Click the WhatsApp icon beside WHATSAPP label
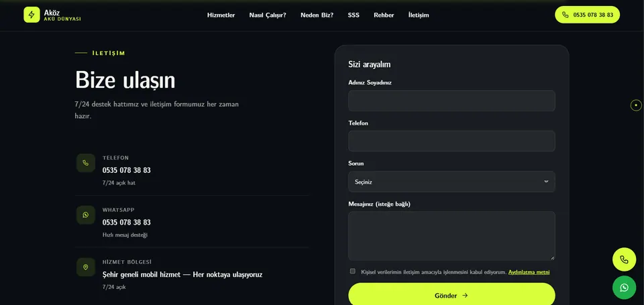Viewport: 644px width, 305px height. click(x=85, y=215)
